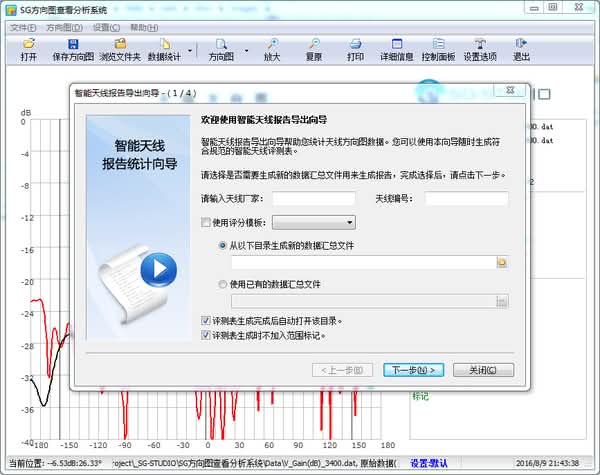Click the 关闭(C) button in wizard
600x475 pixels.
click(475, 369)
